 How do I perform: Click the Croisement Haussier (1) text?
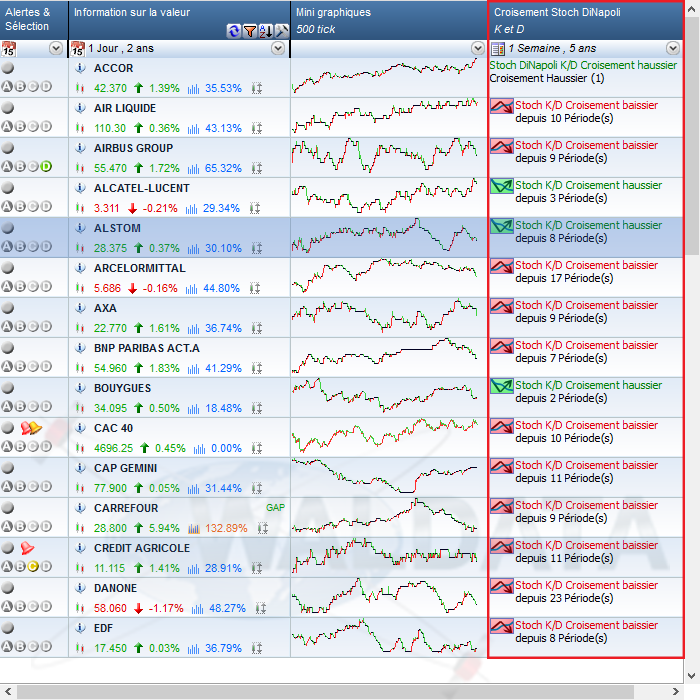point(546,79)
